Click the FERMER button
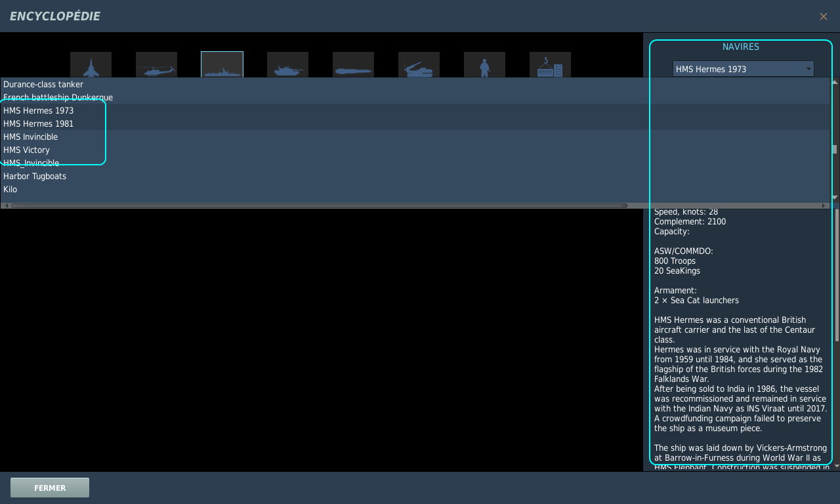The width and height of the screenshot is (840, 504). pos(50,488)
